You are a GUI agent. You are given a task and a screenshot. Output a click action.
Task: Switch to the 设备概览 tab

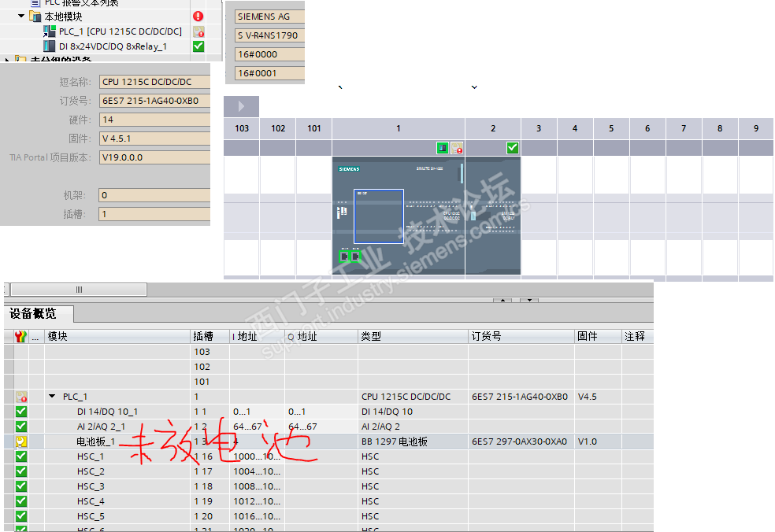pyautogui.click(x=39, y=314)
